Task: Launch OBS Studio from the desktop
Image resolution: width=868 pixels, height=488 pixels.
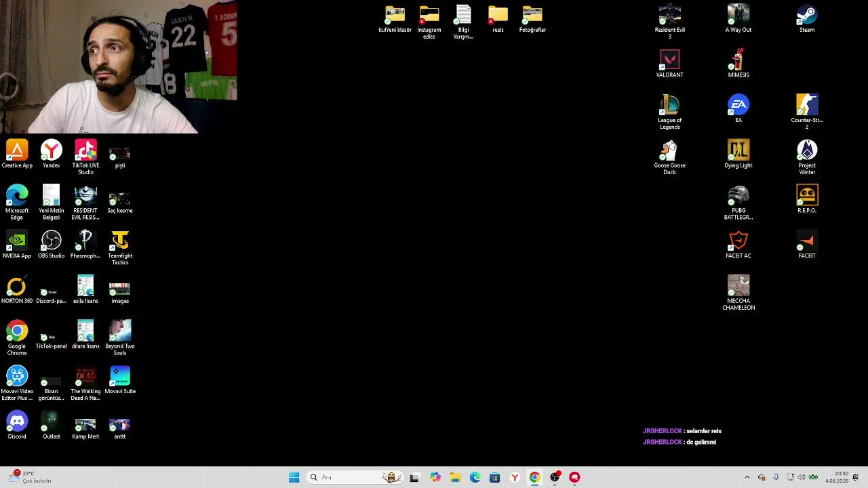Action: coord(52,244)
